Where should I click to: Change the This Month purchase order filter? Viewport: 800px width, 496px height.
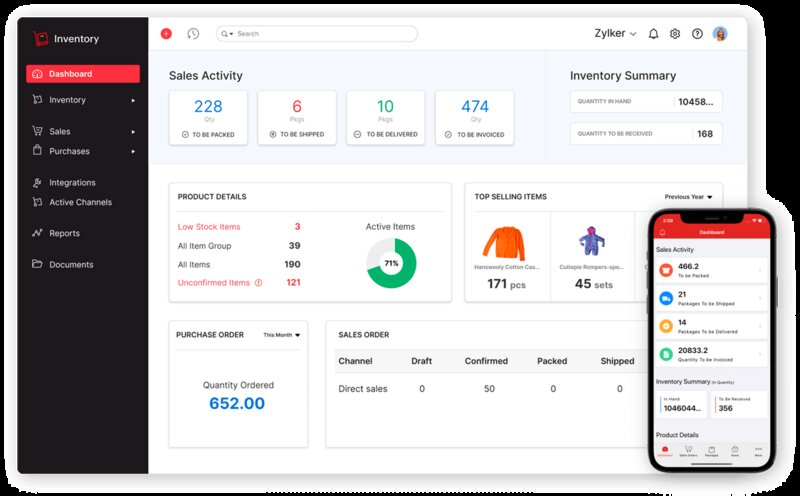281,335
